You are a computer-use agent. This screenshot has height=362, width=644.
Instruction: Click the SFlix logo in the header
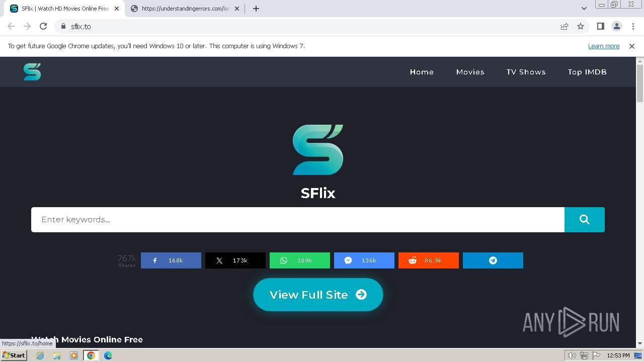(x=32, y=72)
